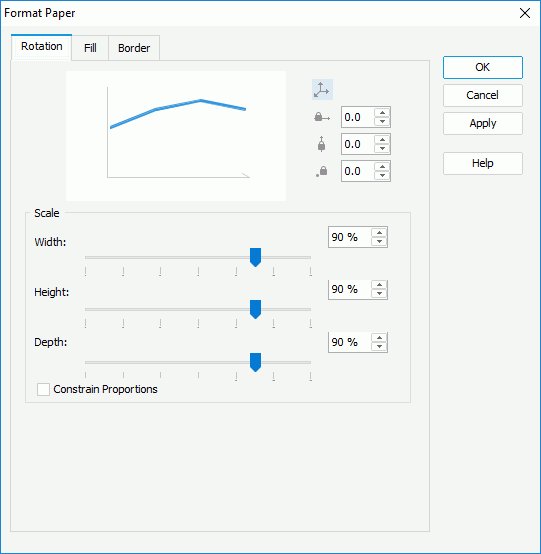Decrease Depth scale percent with down arrow
This screenshot has height=554, width=541.
(x=379, y=346)
